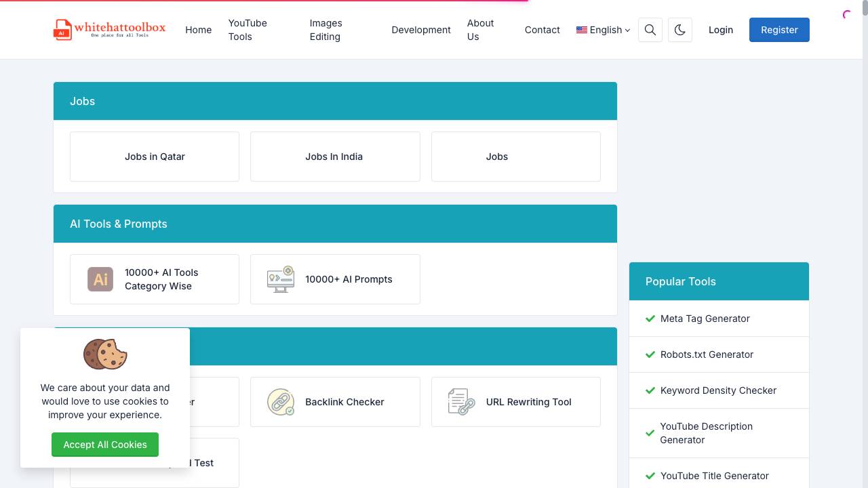Click the Login link
Viewport: 868px width, 488px height.
point(721,30)
